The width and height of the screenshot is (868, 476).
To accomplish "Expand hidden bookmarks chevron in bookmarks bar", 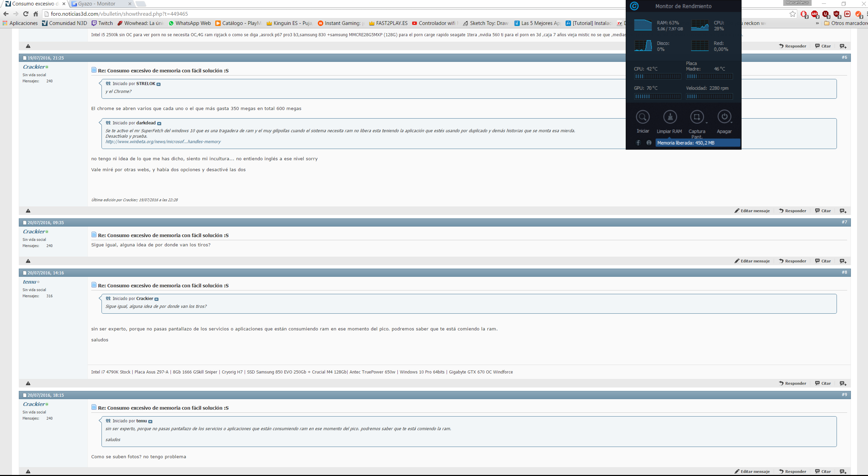I will point(817,23).
